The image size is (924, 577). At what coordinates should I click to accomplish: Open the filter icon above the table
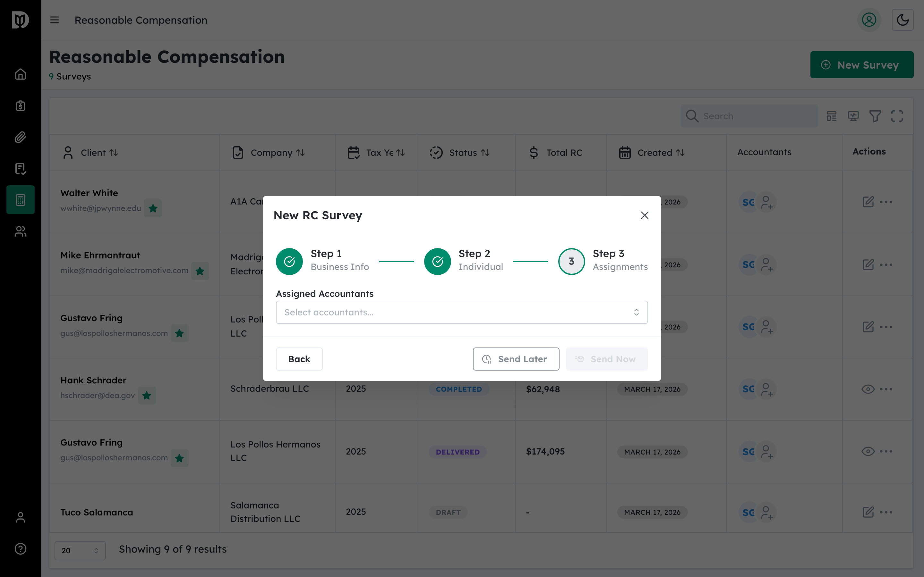click(875, 116)
